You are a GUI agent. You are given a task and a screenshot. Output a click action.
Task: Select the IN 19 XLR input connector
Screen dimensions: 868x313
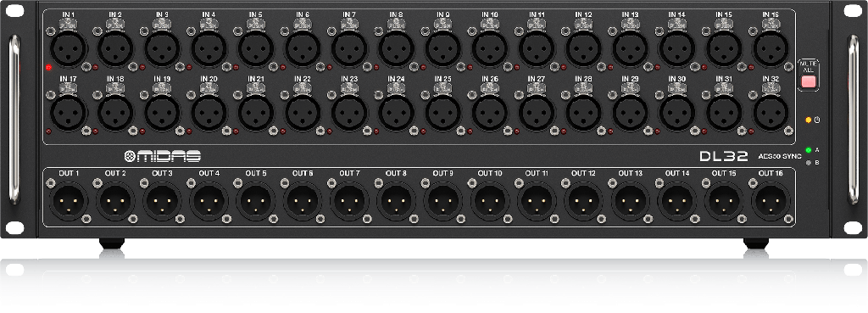(x=162, y=113)
